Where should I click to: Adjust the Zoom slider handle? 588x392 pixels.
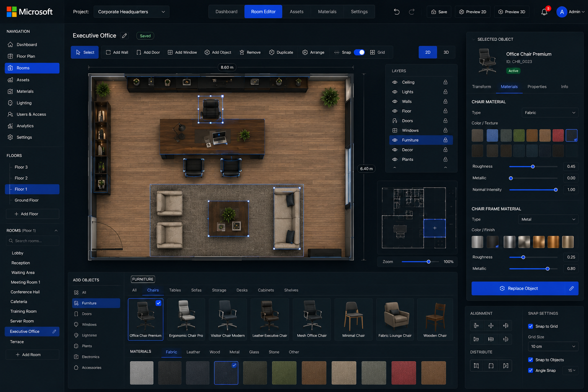(x=429, y=262)
